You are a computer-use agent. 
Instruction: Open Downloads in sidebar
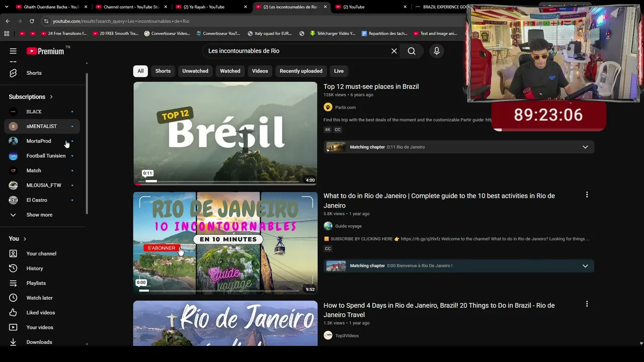point(42,342)
